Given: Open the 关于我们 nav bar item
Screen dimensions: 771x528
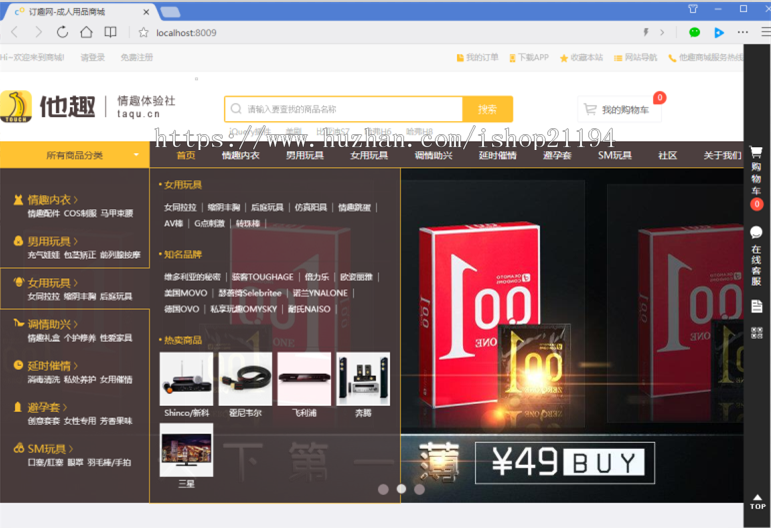Looking at the screenshot, I should pyautogui.click(x=722, y=155).
